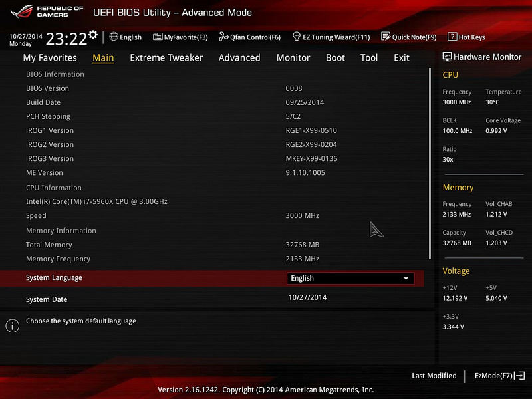Click the BIOS Version value 0008
Viewport: 532px width, 399px height.
(294, 88)
